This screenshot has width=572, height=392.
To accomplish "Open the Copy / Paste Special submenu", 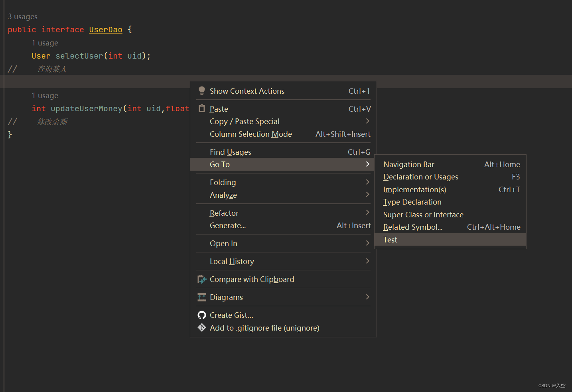I will click(283, 121).
